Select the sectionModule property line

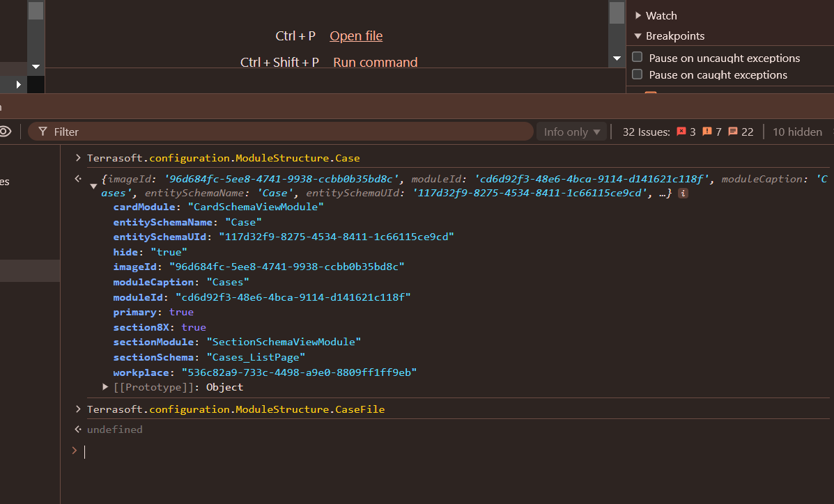237,342
